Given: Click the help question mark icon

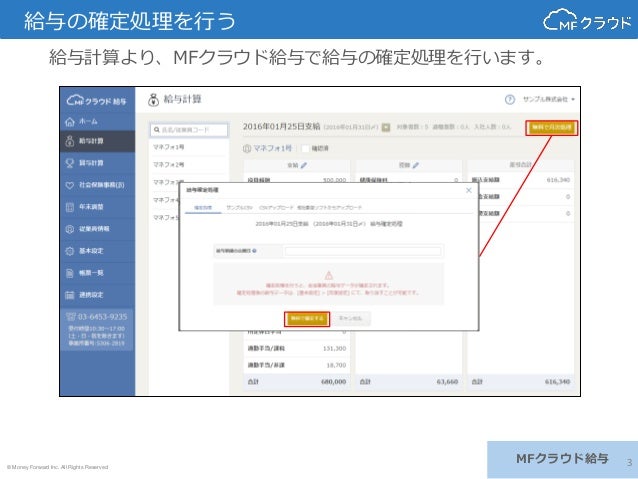Looking at the screenshot, I should pyautogui.click(x=509, y=99).
